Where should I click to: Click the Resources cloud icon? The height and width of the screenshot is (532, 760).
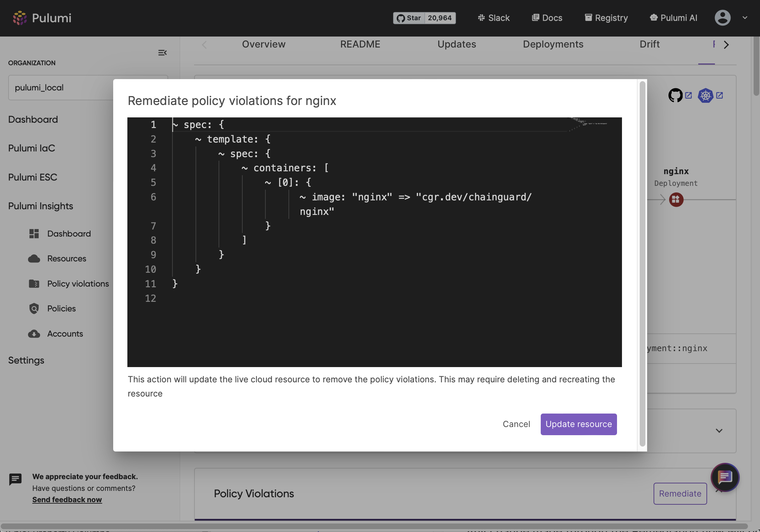(34, 259)
